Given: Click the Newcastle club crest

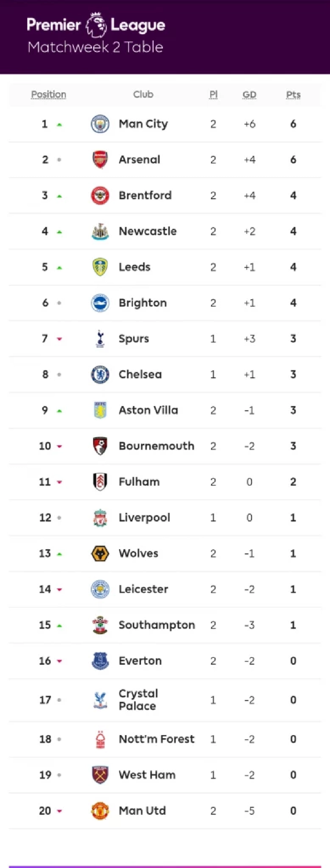Looking at the screenshot, I should tap(100, 231).
